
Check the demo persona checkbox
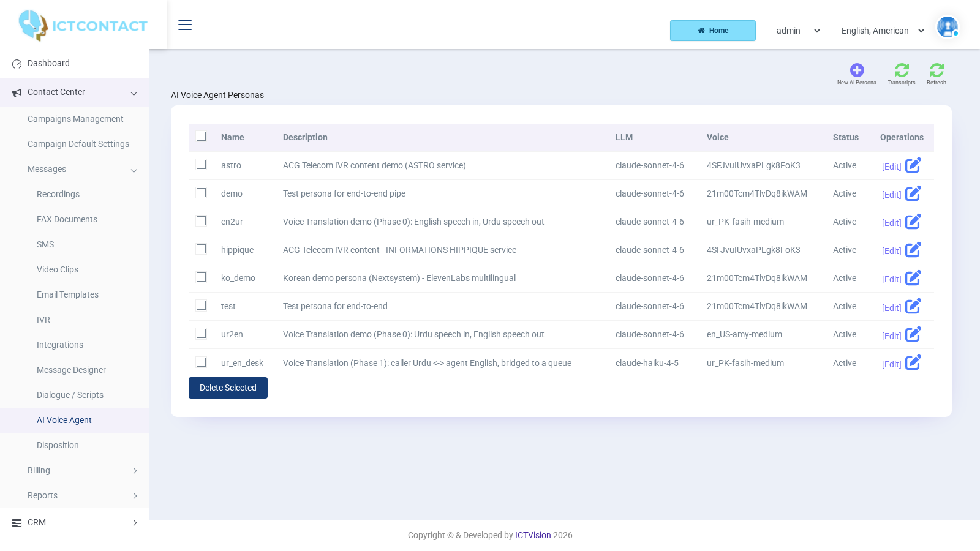(x=201, y=193)
